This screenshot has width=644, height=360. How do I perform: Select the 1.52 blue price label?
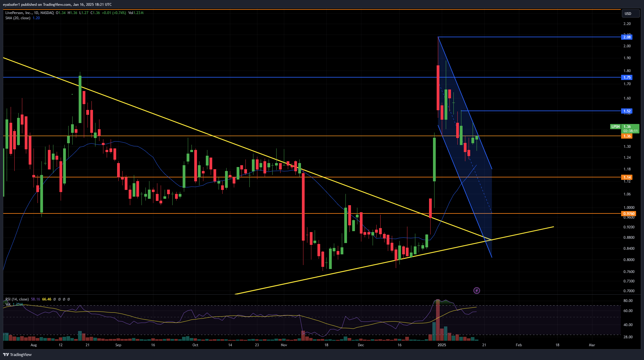pyautogui.click(x=627, y=111)
